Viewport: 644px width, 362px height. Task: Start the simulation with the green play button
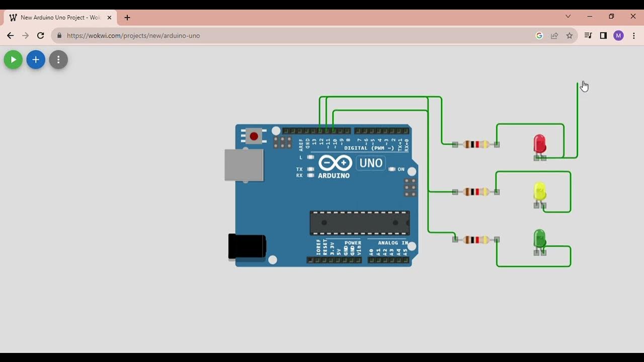tap(13, 60)
